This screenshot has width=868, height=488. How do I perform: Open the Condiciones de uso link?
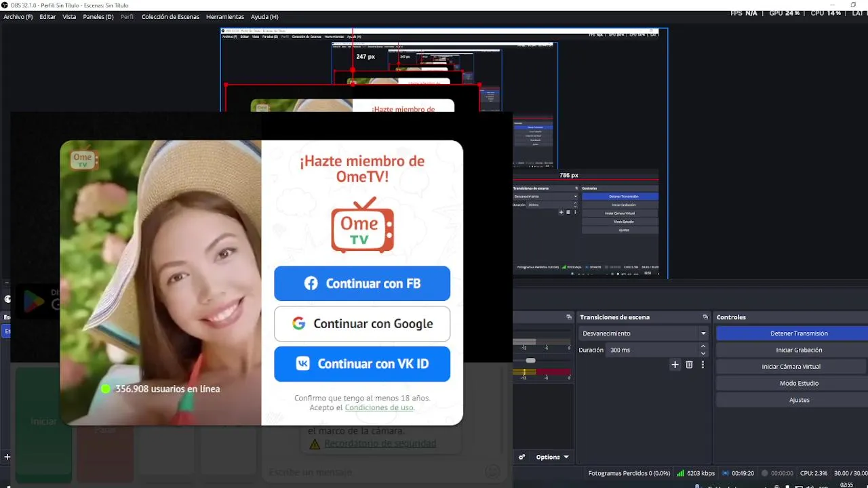(x=379, y=407)
